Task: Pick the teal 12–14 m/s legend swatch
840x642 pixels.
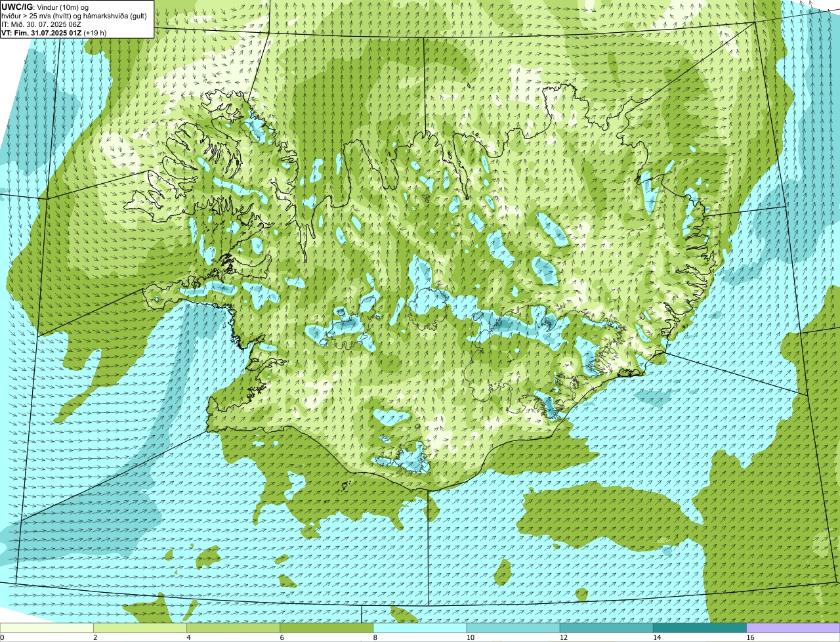Action: click(606, 628)
